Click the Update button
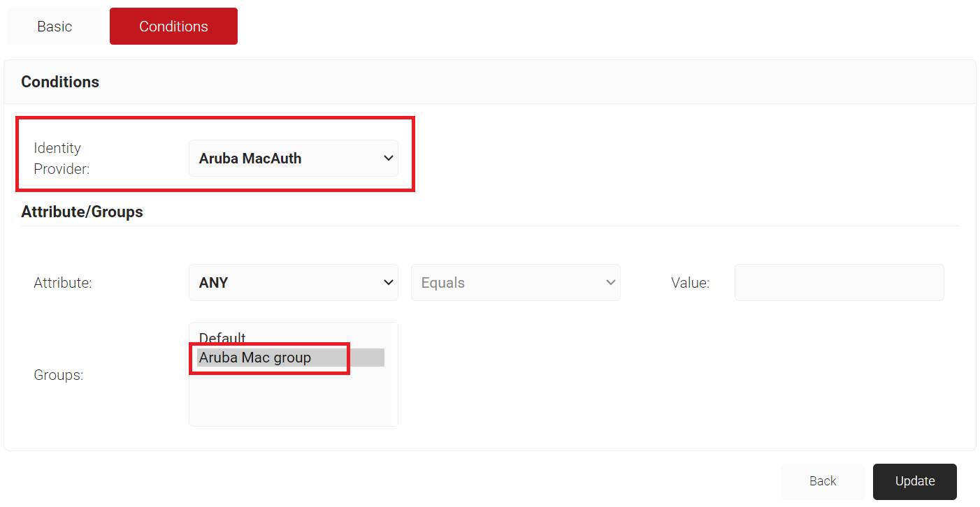Image resolution: width=980 pixels, height=507 pixels. 915,481
